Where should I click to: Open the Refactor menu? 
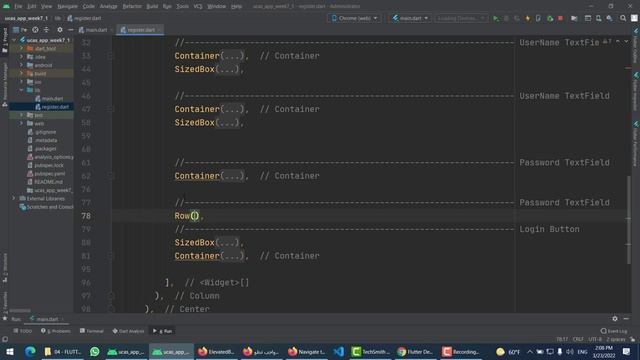[132, 6]
